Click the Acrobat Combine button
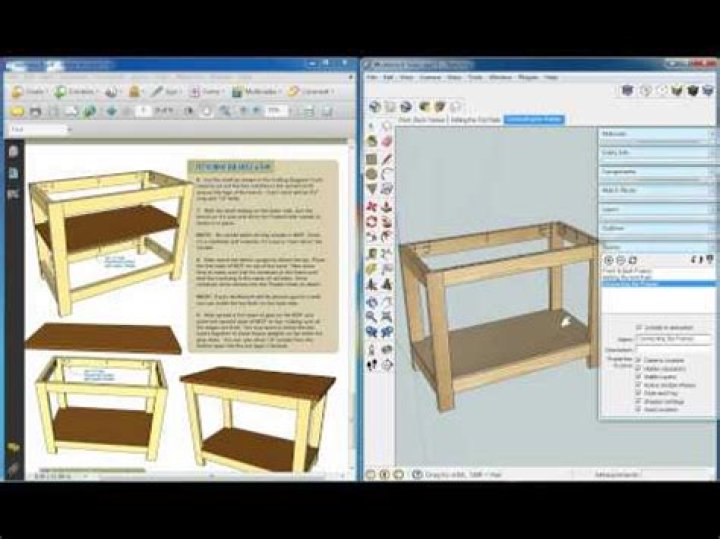Screen dimensions: 720x539 coord(75,91)
